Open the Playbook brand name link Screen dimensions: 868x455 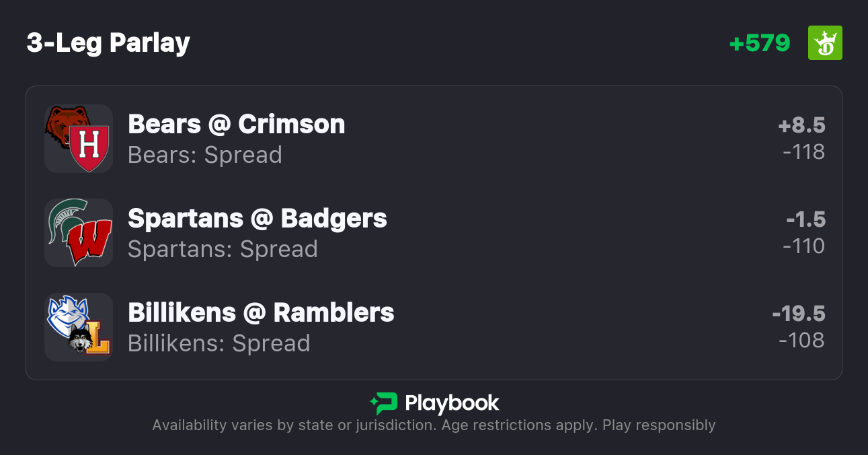[452, 403]
